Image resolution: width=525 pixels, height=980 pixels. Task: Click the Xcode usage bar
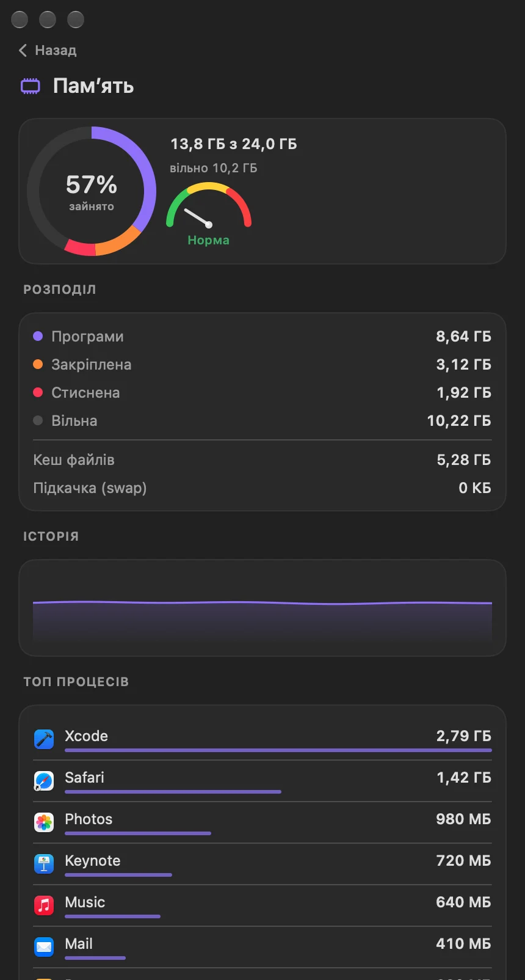(x=278, y=750)
